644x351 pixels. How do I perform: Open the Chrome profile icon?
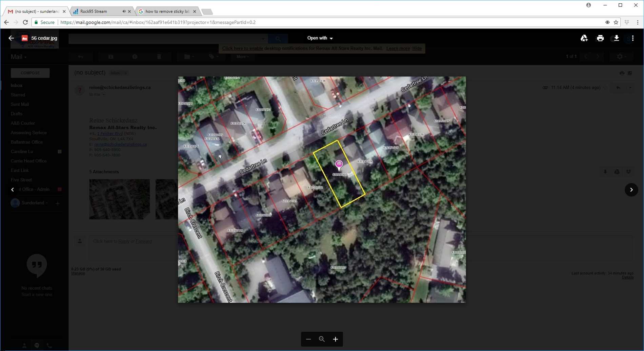coord(588,5)
